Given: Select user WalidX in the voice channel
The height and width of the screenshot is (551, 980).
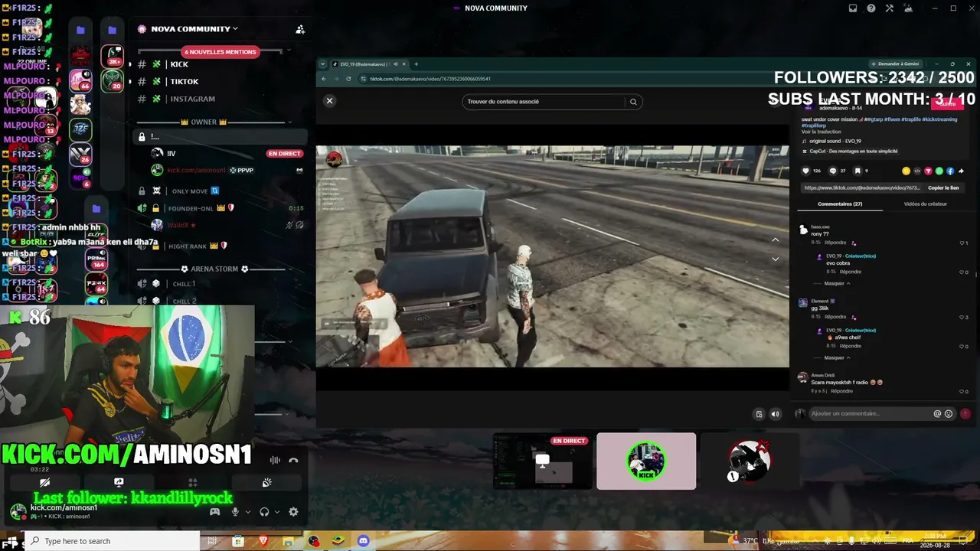Looking at the screenshot, I should [x=181, y=225].
